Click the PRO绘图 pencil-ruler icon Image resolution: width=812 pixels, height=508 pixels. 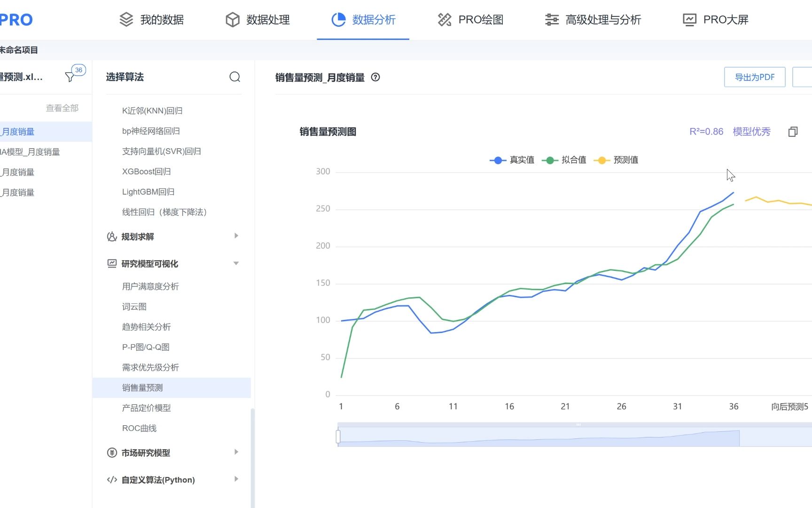click(445, 20)
